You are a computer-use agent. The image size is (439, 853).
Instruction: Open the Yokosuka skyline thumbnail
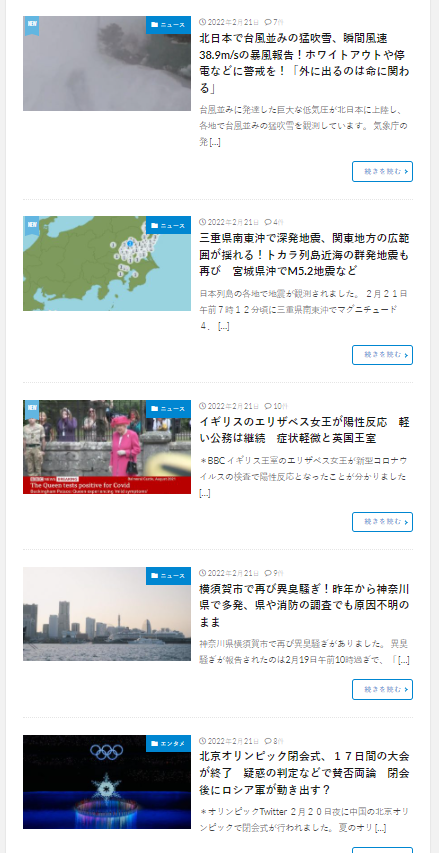107,614
